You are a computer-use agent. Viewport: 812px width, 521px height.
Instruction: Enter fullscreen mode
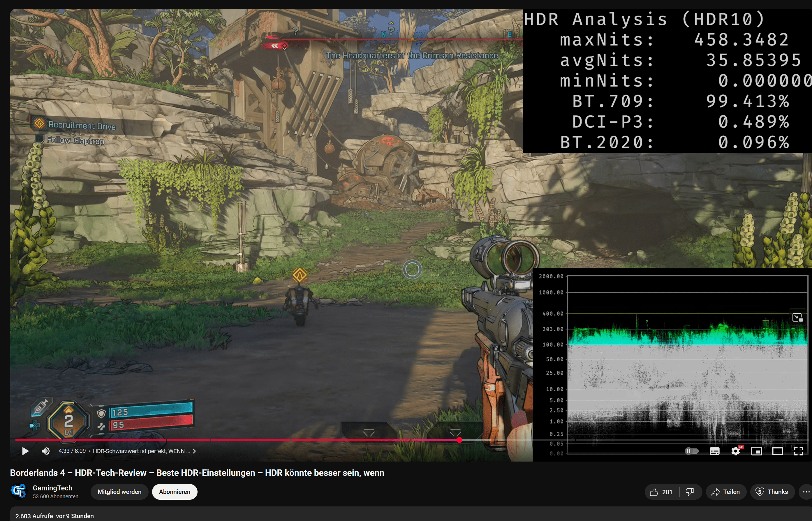(x=798, y=451)
